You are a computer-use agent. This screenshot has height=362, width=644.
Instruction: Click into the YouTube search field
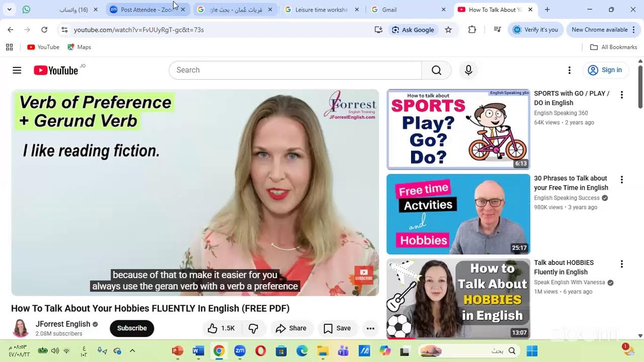(295, 70)
